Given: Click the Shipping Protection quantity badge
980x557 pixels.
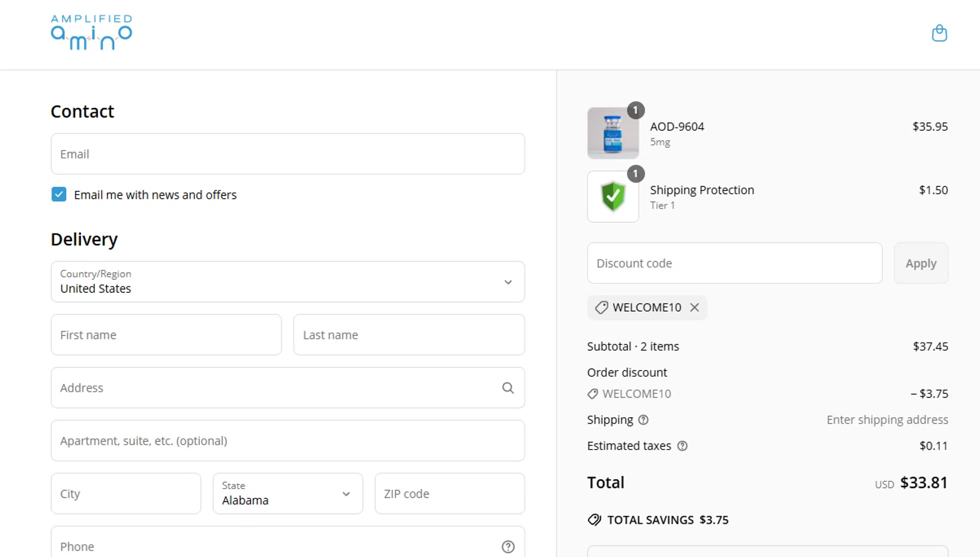Looking at the screenshot, I should coord(636,173).
